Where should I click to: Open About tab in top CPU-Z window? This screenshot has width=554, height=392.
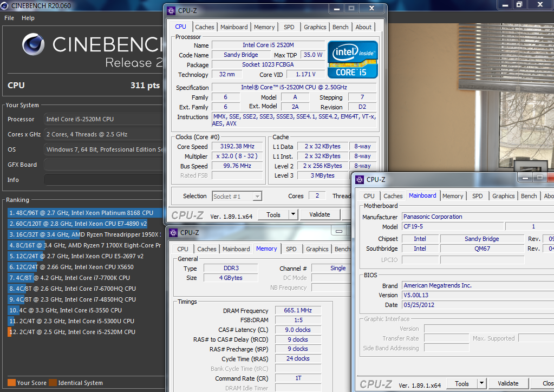coord(363,27)
